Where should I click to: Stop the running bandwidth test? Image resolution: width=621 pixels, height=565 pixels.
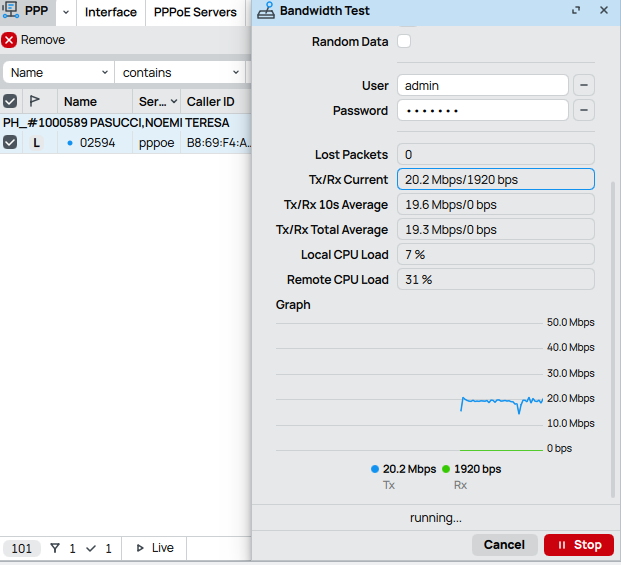click(x=579, y=545)
